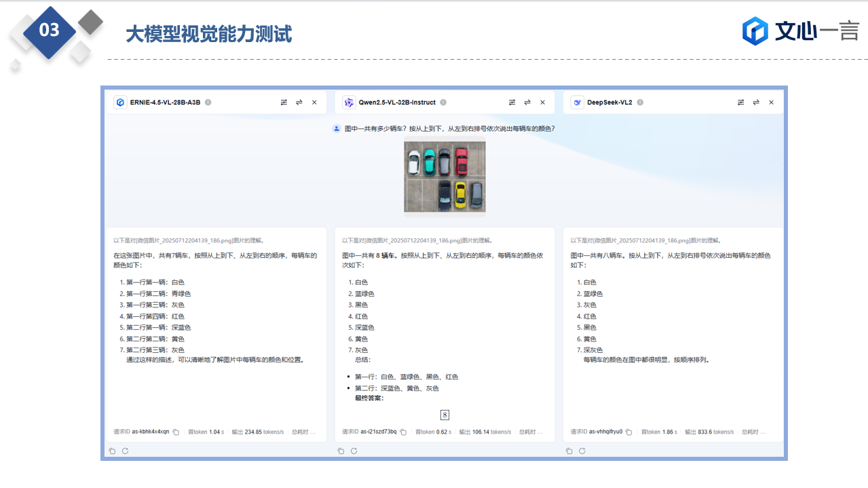
Task: Click ERNIE line 第一行第二辆：青绿色
Action: 159,294
